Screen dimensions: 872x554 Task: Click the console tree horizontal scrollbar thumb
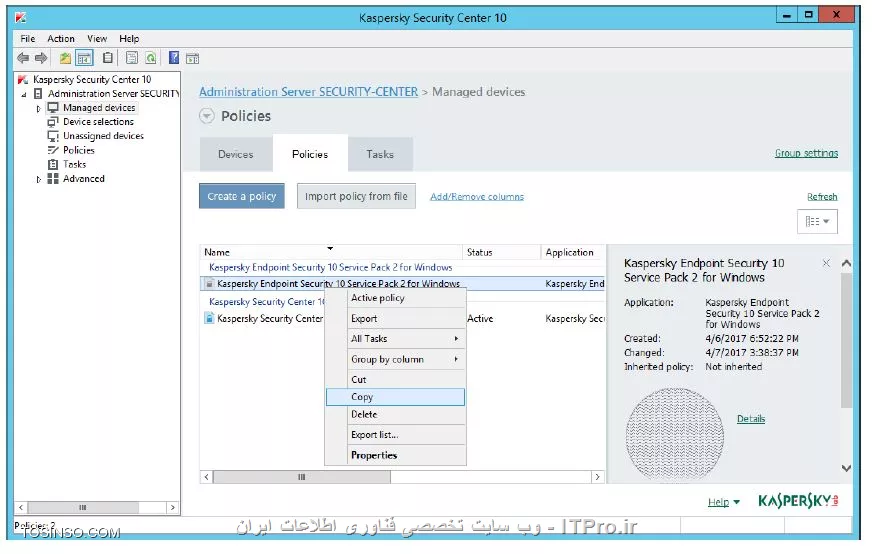[83, 507]
